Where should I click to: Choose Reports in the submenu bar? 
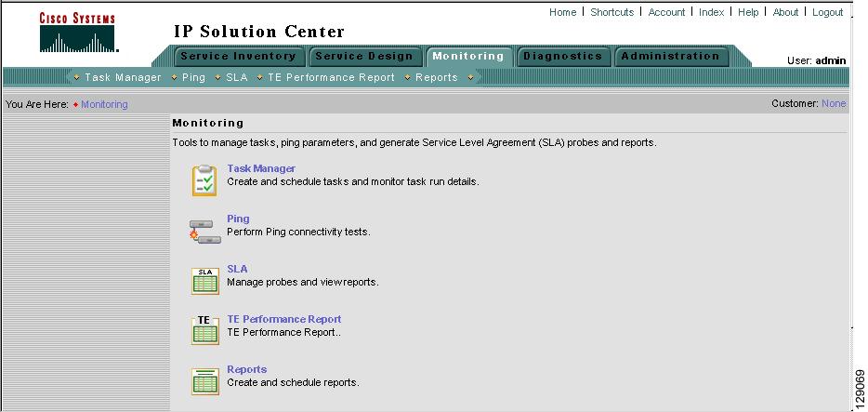(437, 77)
